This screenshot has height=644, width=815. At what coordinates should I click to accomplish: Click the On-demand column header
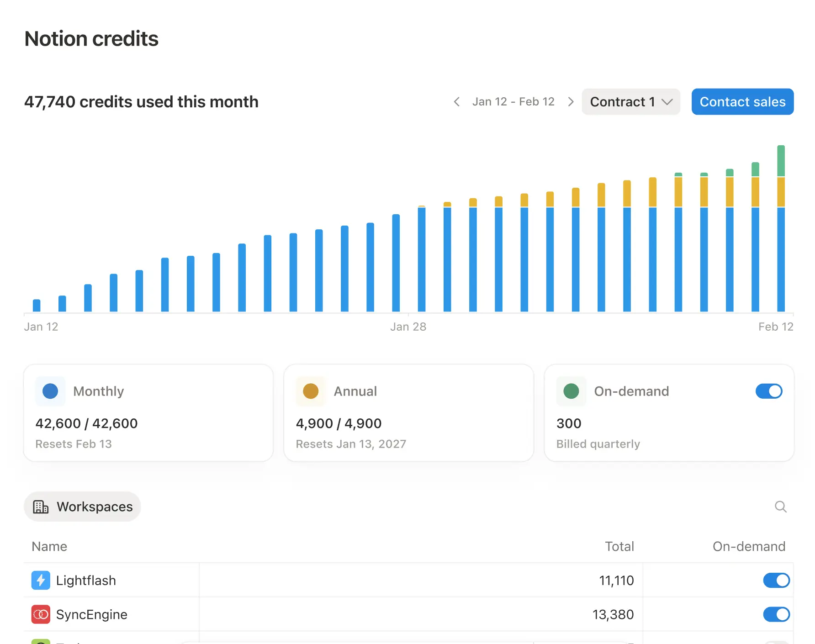749,546
